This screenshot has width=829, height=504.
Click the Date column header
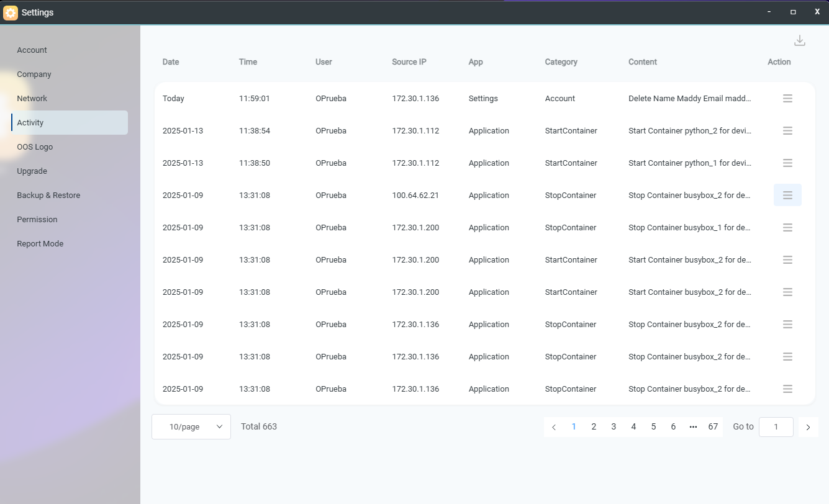171,62
